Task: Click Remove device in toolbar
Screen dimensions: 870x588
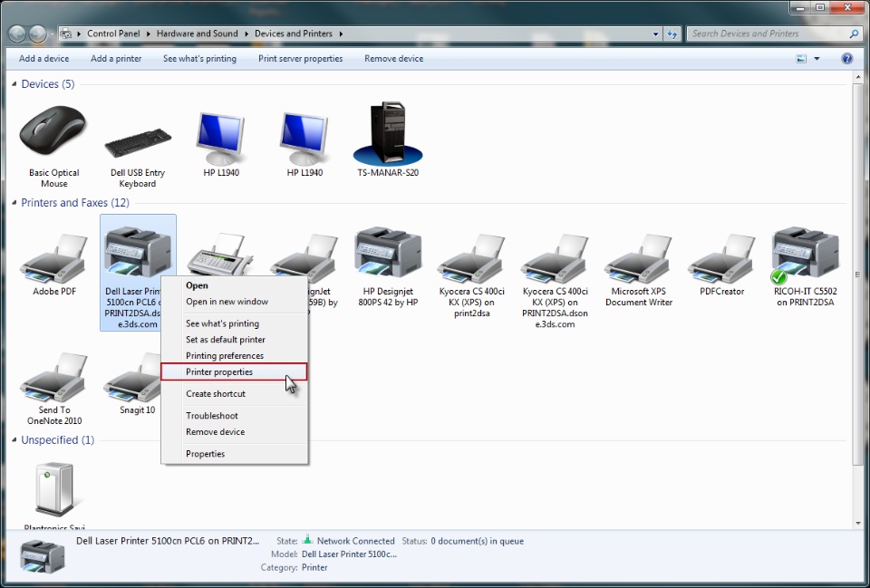Action: point(394,58)
